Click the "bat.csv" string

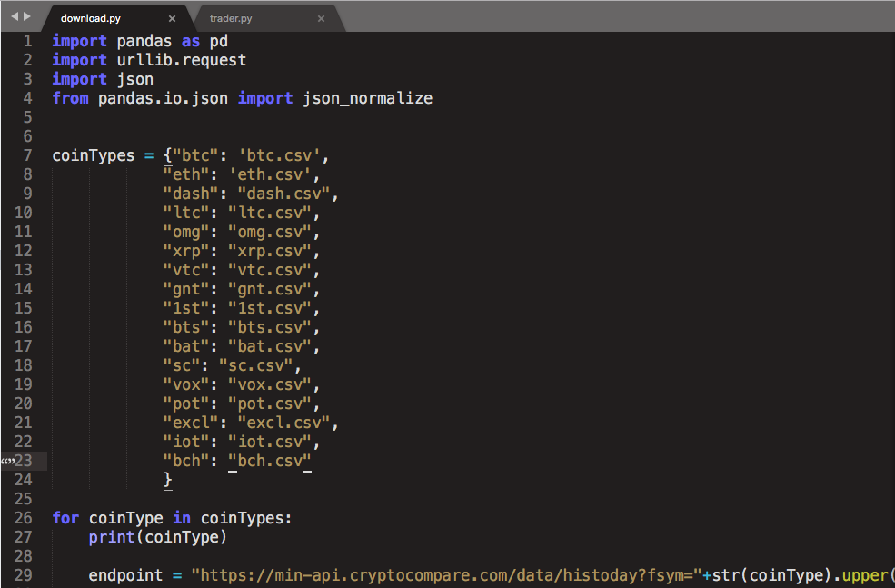click(270, 346)
